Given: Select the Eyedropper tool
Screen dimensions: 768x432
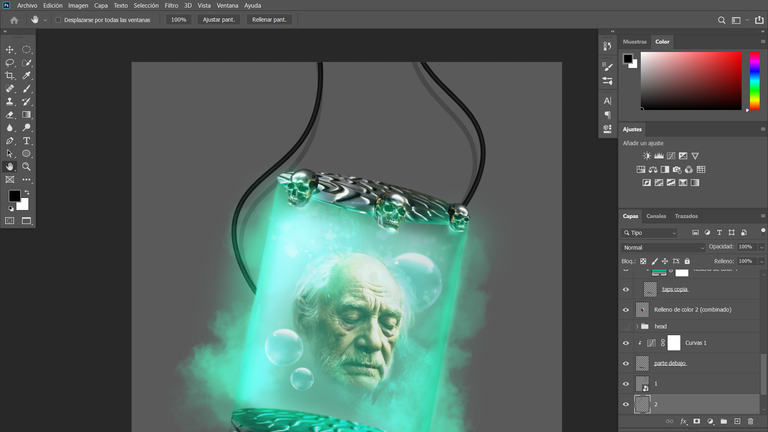Looking at the screenshot, I should [x=26, y=75].
